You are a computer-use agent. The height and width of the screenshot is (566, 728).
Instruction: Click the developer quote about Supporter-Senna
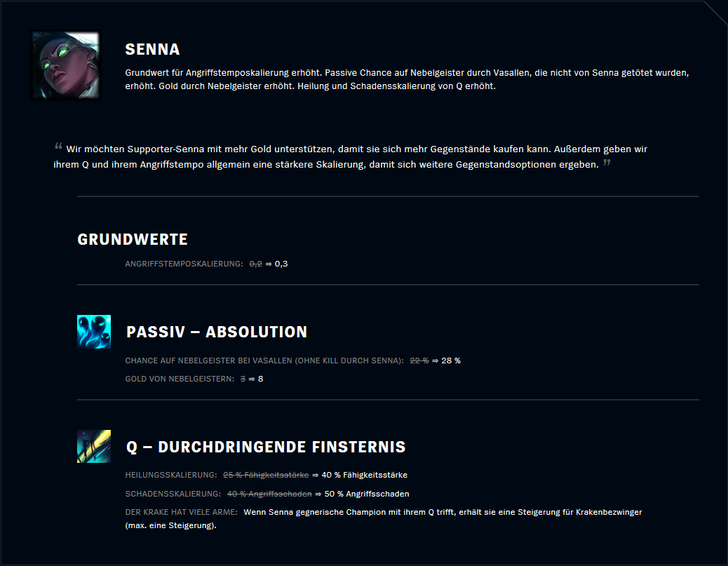pos(350,156)
